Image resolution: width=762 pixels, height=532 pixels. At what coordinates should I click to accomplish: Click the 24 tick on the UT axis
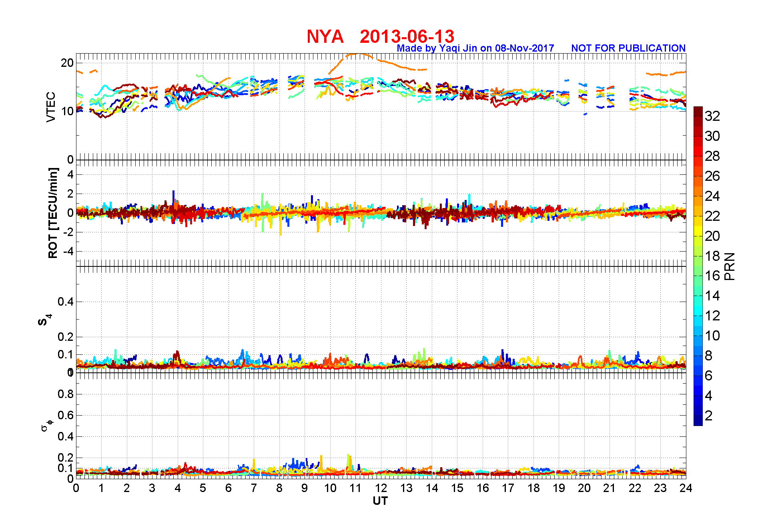coord(686,488)
